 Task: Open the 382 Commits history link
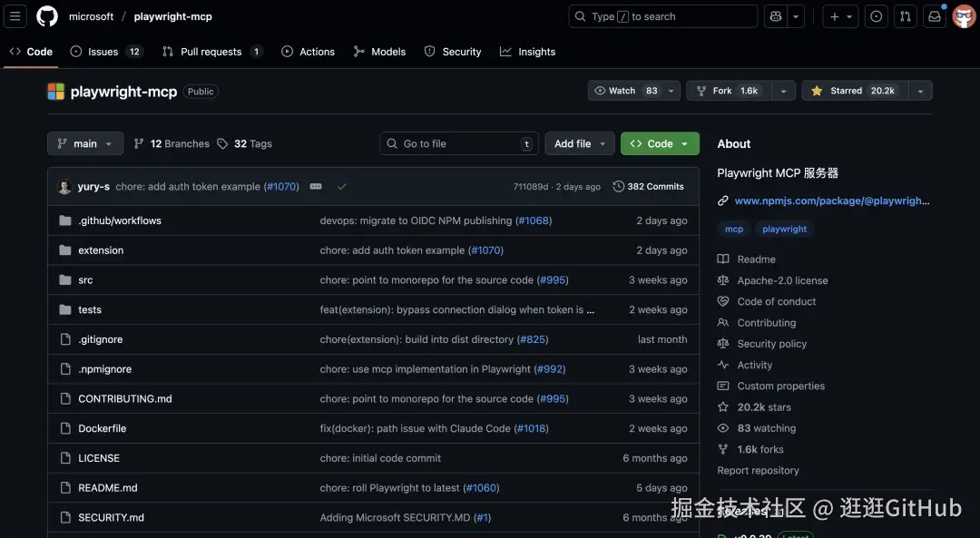point(649,187)
